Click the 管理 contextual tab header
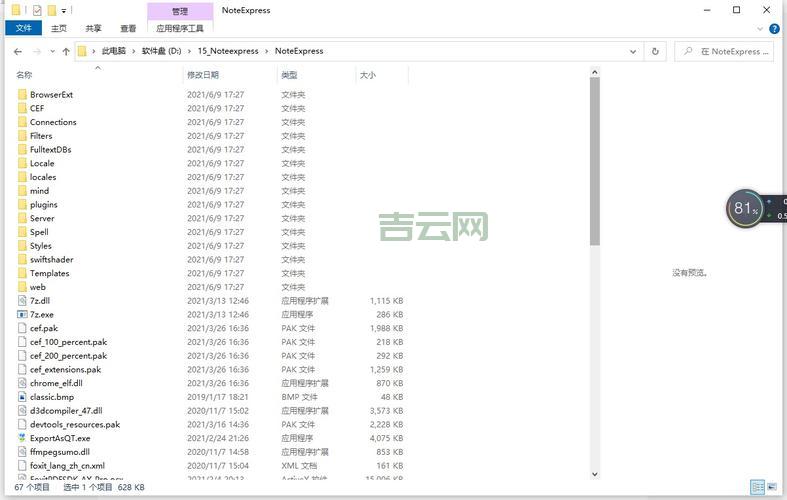 click(180, 11)
